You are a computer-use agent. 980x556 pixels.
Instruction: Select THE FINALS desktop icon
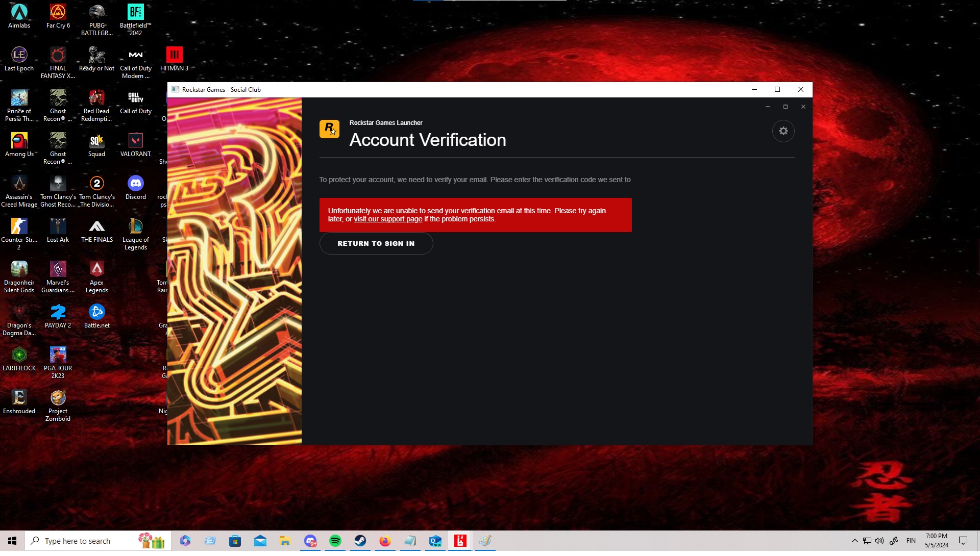tap(97, 231)
